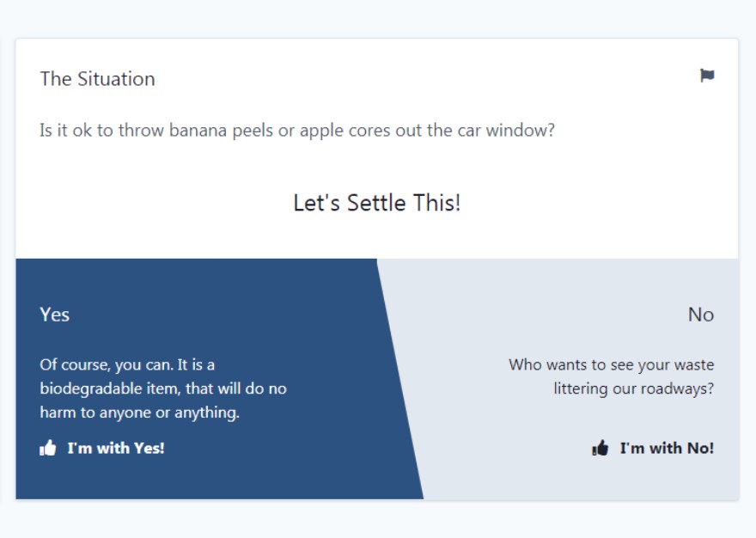Click the thumbs-up icon beside "I'm with Yes!"
This screenshot has width=756, height=538.
[48, 448]
